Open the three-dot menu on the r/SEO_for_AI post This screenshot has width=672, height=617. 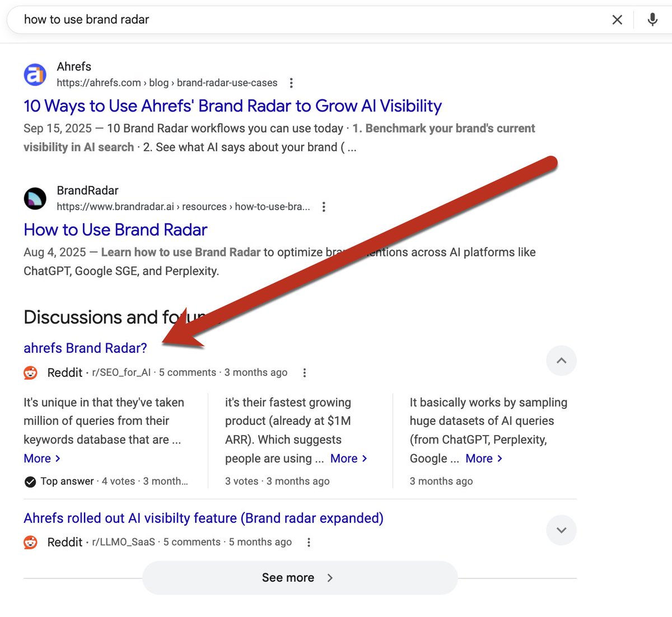[304, 372]
